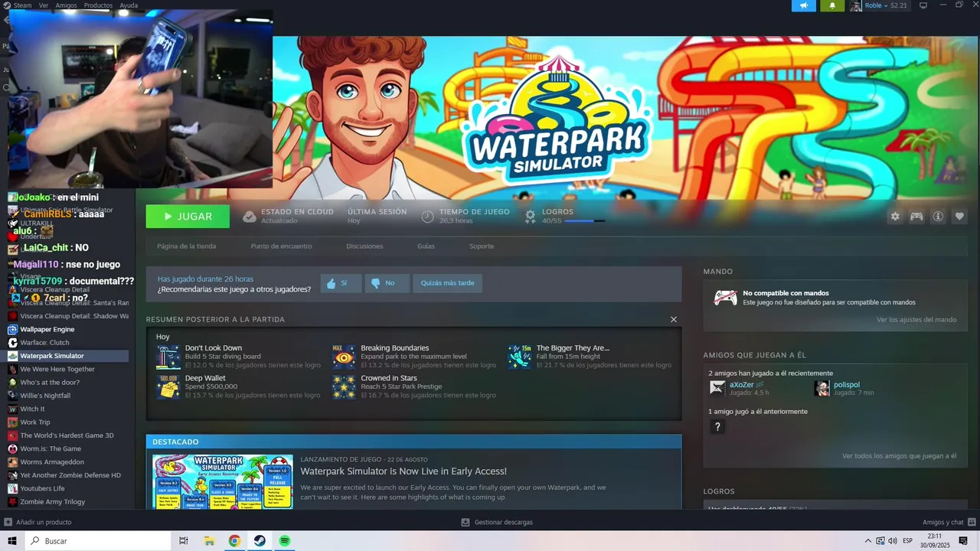Open Google Chrome from the taskbar
The image size is (980, 551).
[234, 541]
